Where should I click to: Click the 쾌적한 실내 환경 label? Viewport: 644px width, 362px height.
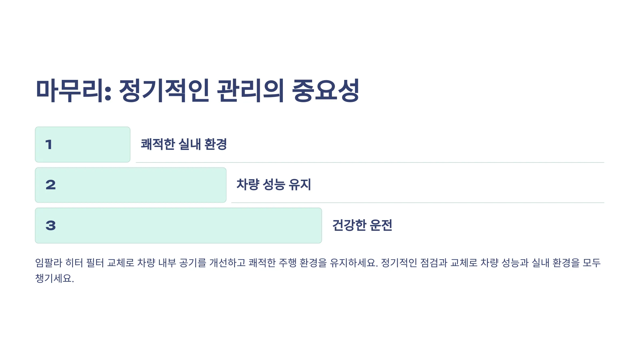(184, 144)
